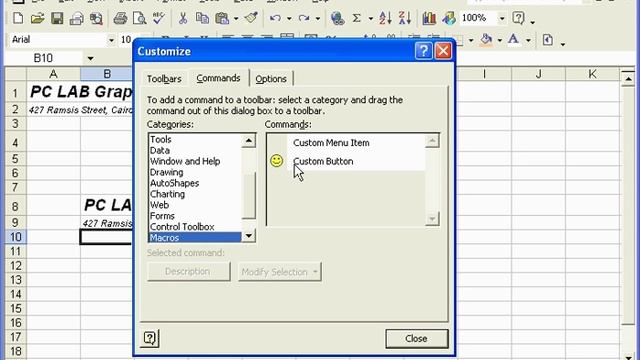Insert a hyperlink with the globe icon
640x360 pixels.
[337, 18]
